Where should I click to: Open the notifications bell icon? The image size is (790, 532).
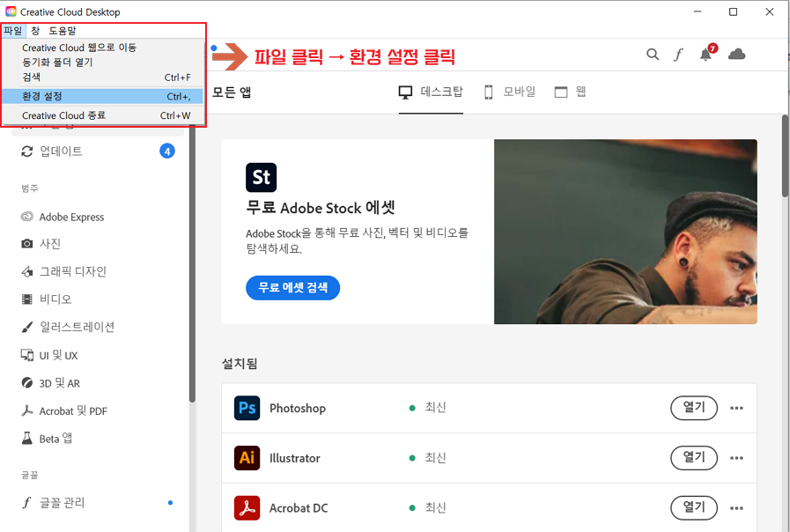point(705,54)
